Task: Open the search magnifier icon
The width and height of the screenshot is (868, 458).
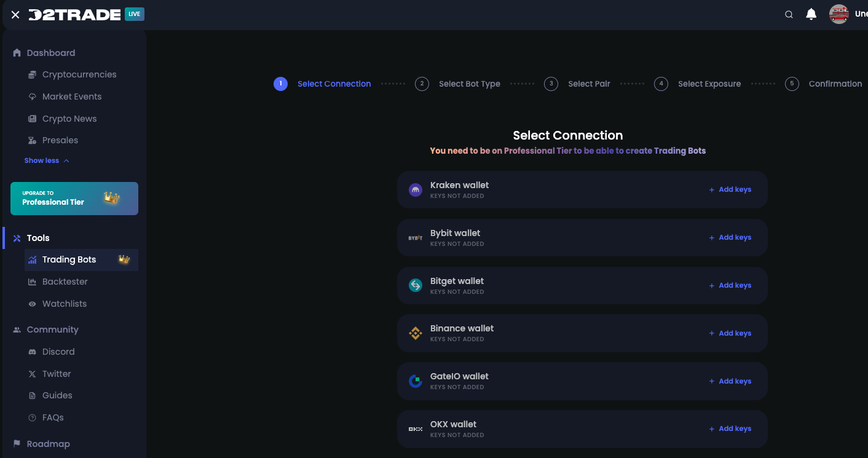Action: pos(789,15)
